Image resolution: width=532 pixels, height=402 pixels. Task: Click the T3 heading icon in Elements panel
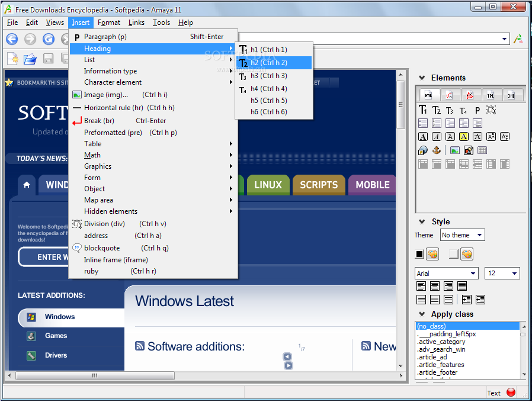tap(450, 110)
